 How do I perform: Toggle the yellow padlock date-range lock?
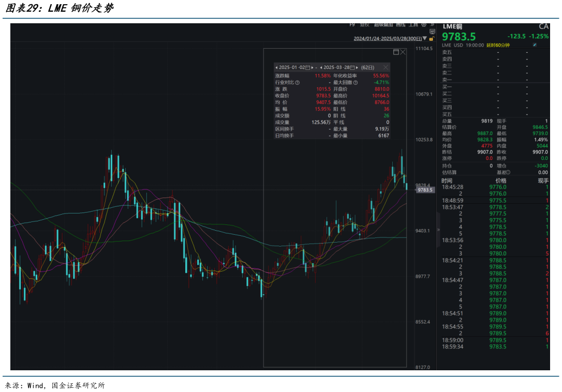pos(431,39)
